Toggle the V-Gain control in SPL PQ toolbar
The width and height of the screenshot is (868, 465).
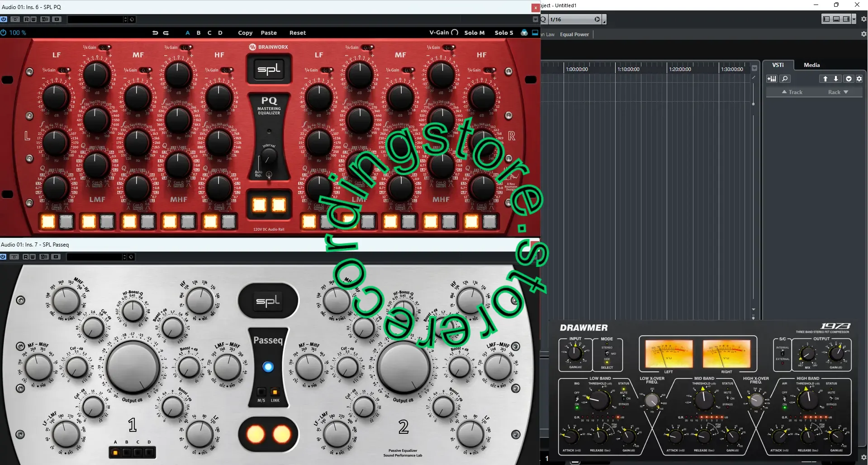pos(444,33)
